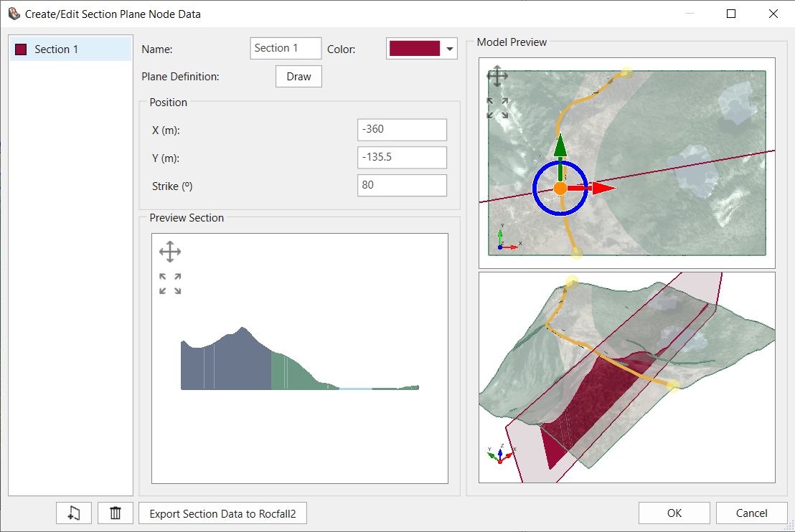The width and height of the screenshot is (795, 532).
Task: Click orange center point of plane gizmo
Action: coord(560,189)
